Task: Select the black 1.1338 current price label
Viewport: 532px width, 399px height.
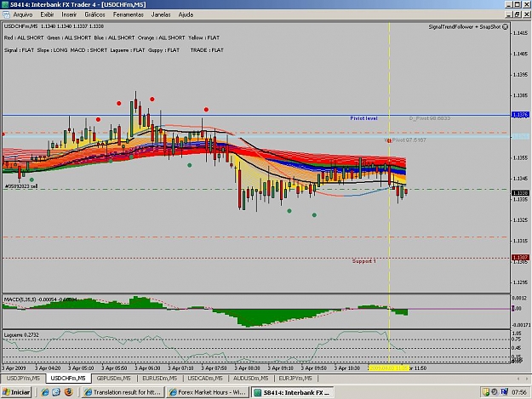Action: [x=520, y=193]
